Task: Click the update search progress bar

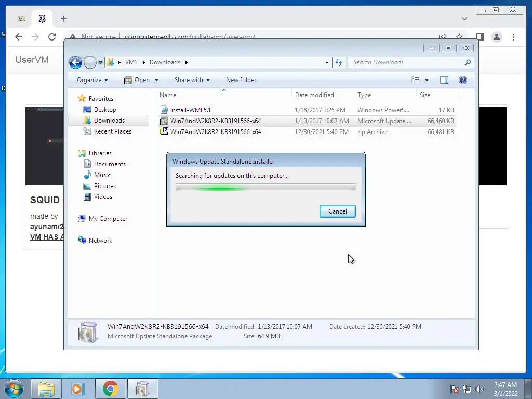Action: click(x=266, y=187)
